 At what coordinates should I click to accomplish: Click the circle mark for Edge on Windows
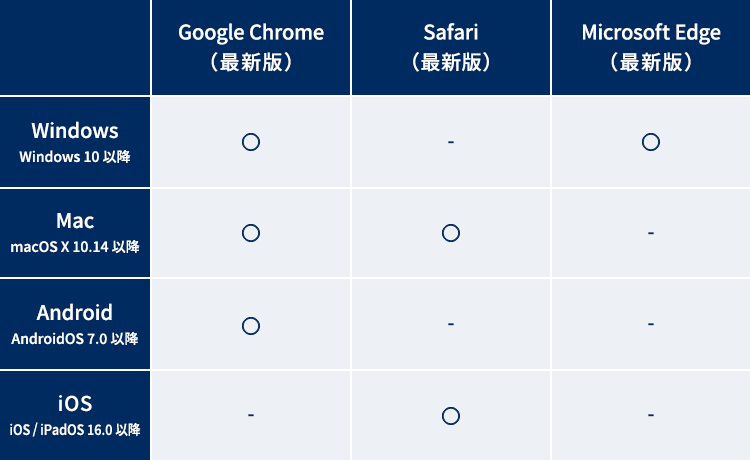(651, 142)
